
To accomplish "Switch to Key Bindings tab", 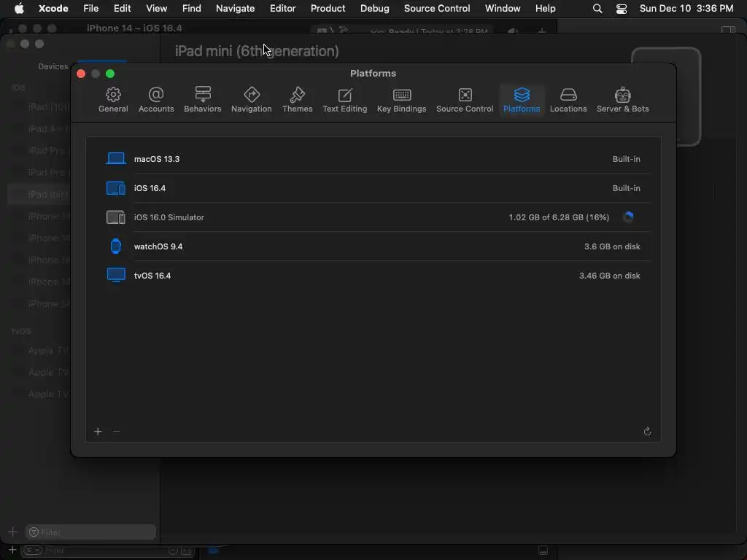I will 402,100.
